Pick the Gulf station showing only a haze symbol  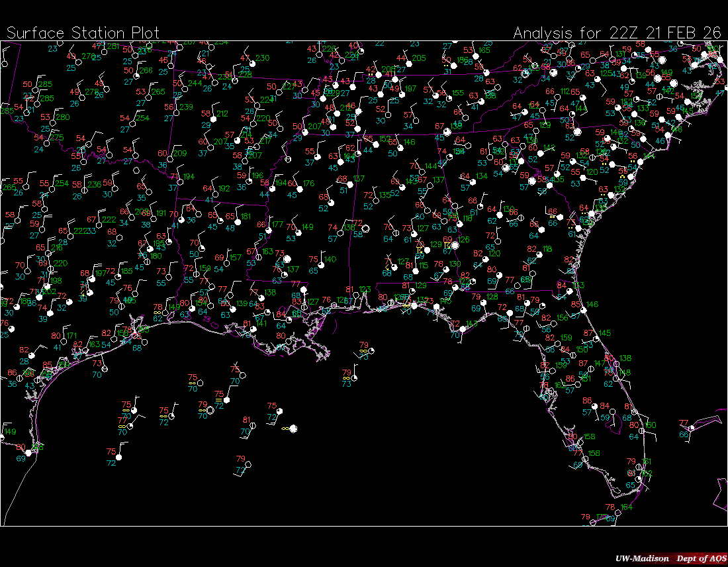293,429
